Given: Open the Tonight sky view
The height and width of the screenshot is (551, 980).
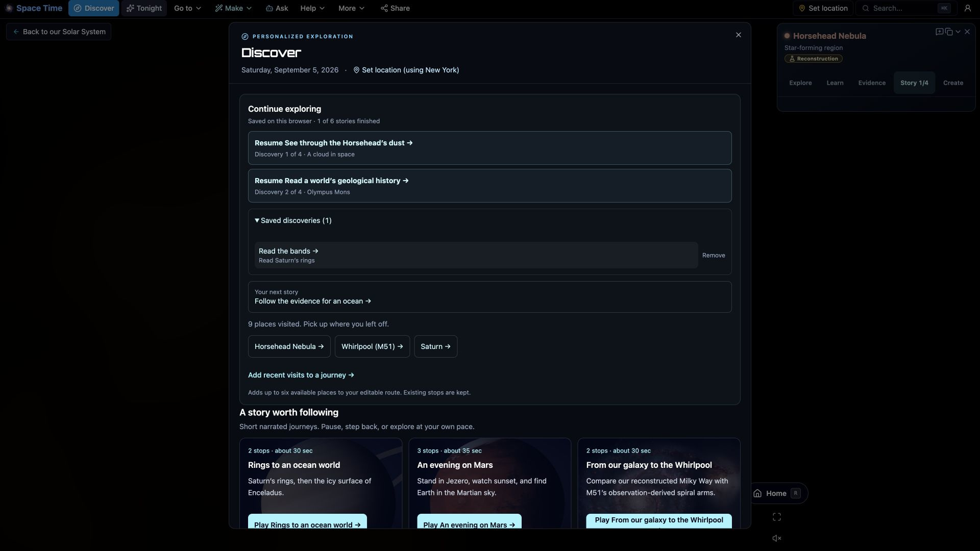Looking at the screenshot, I should (144, 8).
